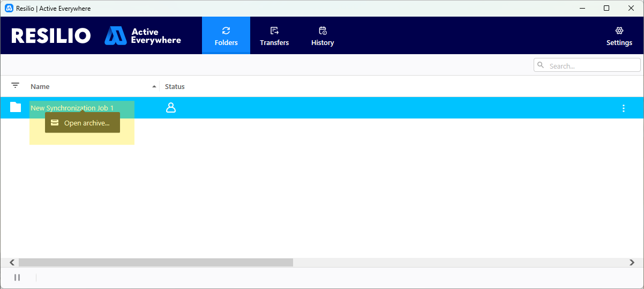The image size is (644, 289).
Task: Maximize the Resilio window
Action: (606, 8)
